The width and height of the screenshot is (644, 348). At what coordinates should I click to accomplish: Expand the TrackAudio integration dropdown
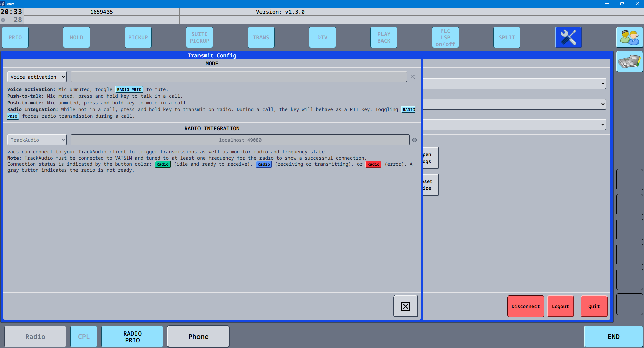[x=37, y=140]
